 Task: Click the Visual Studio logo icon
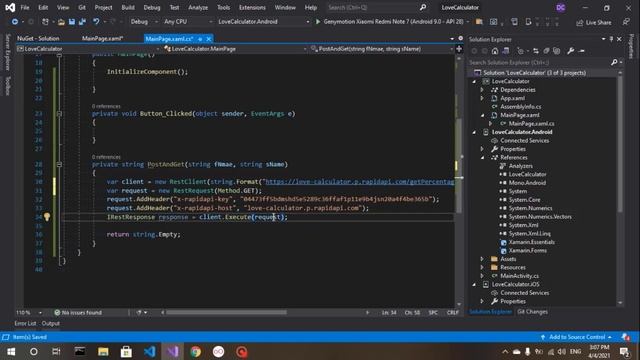pos(10,7)
